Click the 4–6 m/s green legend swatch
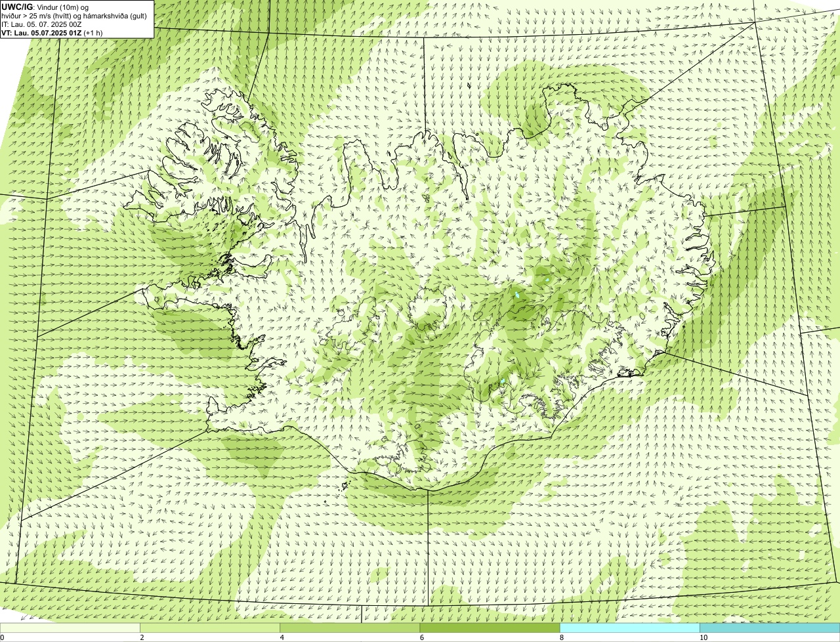 350,628
